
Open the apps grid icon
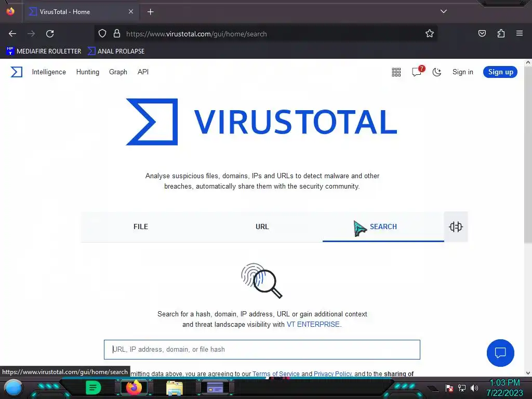396,72
